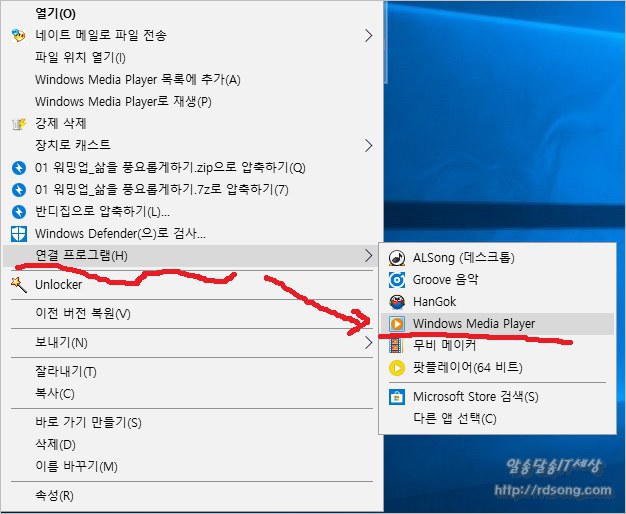This screenshot has width=626, height=514.
Task: Click Bandizip icon beside 반디집으로 압축하기
Action: [x=19, y=212]
